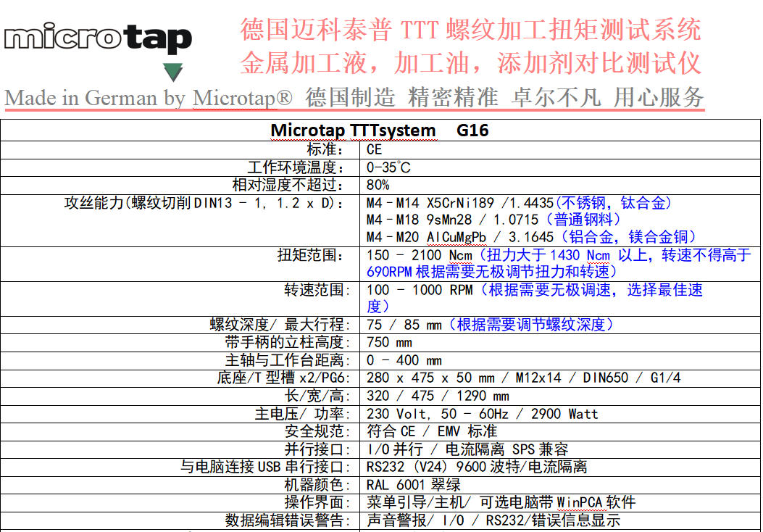This screenshot has height=532, width=763.
Task: Click the value 230 Volt, 50 - 60Hz
Action: pyautogui.click(x=438, y=414)
